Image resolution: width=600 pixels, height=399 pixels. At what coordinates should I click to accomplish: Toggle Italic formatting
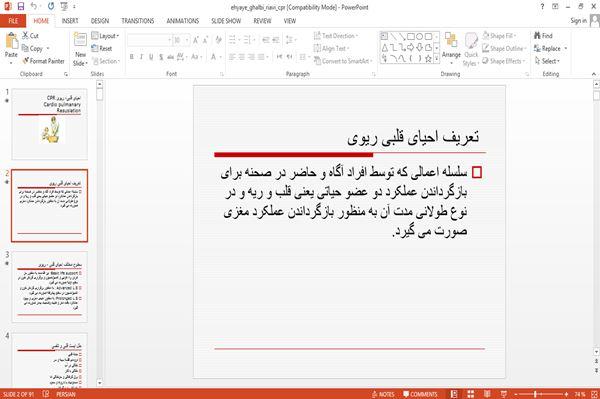tap(142, 57)
